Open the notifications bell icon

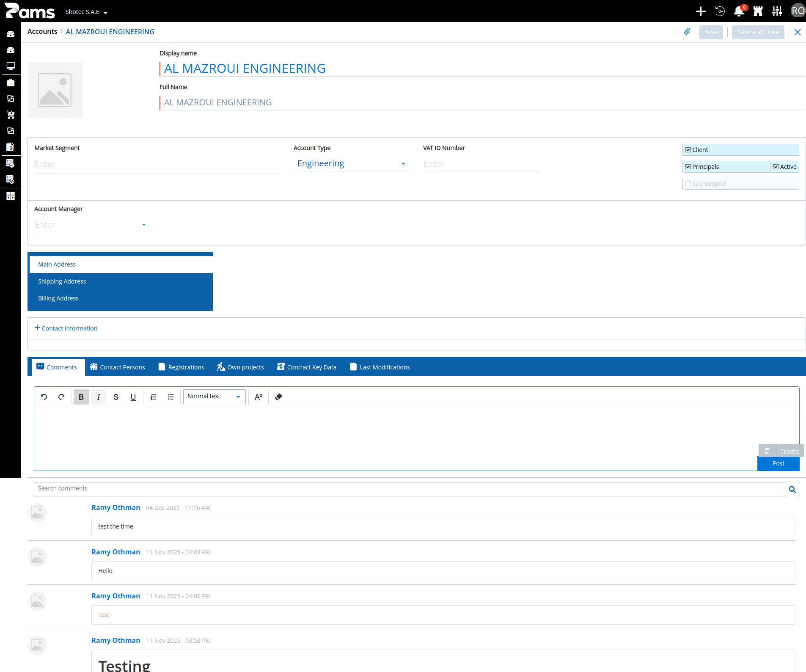739,11
